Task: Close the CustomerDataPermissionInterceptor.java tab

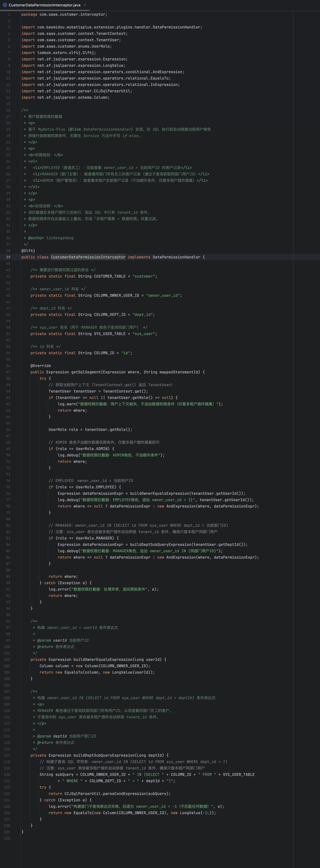Action: point(85,5)
